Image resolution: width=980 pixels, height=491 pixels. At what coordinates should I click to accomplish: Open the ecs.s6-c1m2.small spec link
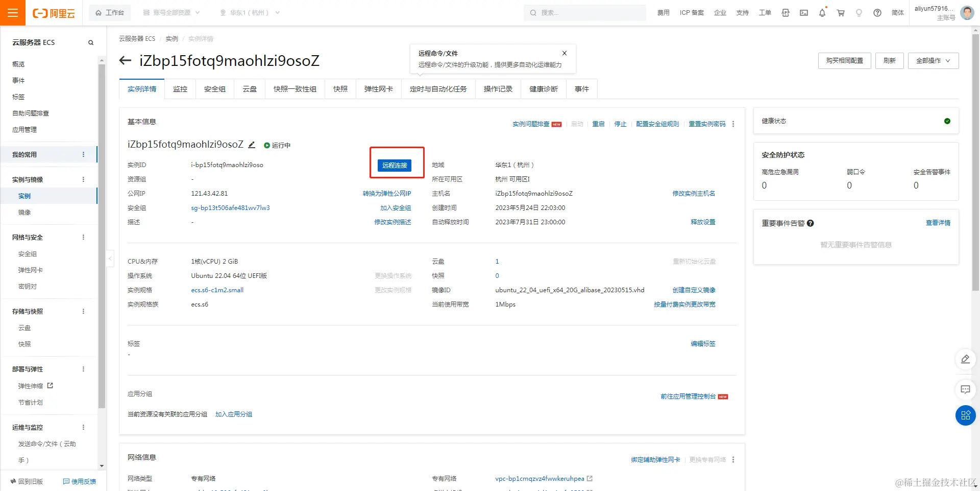(x=217, y=290)
